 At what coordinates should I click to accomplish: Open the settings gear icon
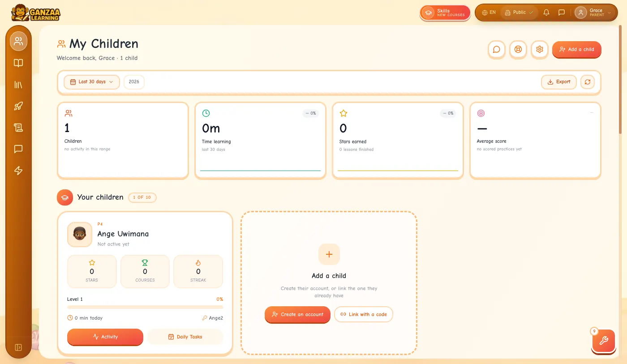pos(540,50)
